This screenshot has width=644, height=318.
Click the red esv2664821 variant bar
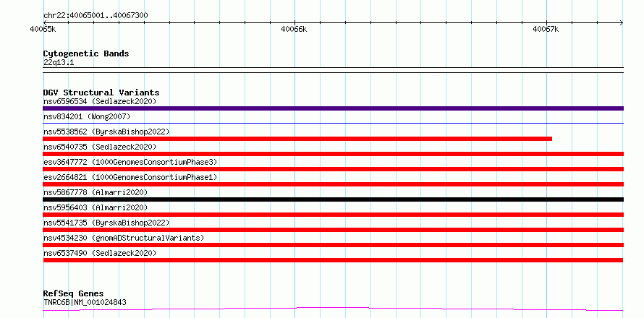pyautogui.click(x=333, y=184)
